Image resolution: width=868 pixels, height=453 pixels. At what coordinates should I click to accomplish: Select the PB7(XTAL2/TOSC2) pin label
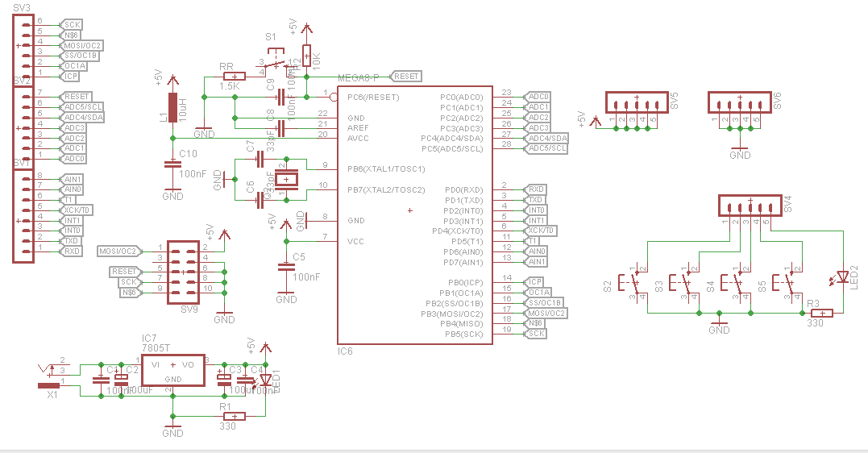click(x=386, y=189)
